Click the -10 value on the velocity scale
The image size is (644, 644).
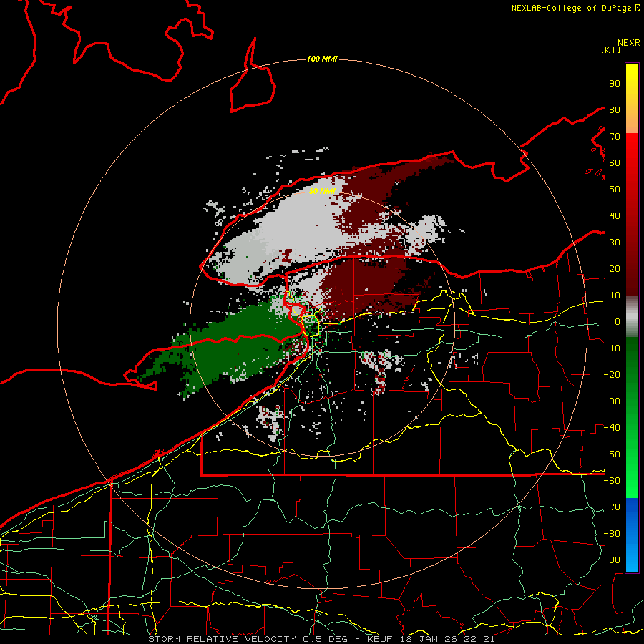coord(612,348)
